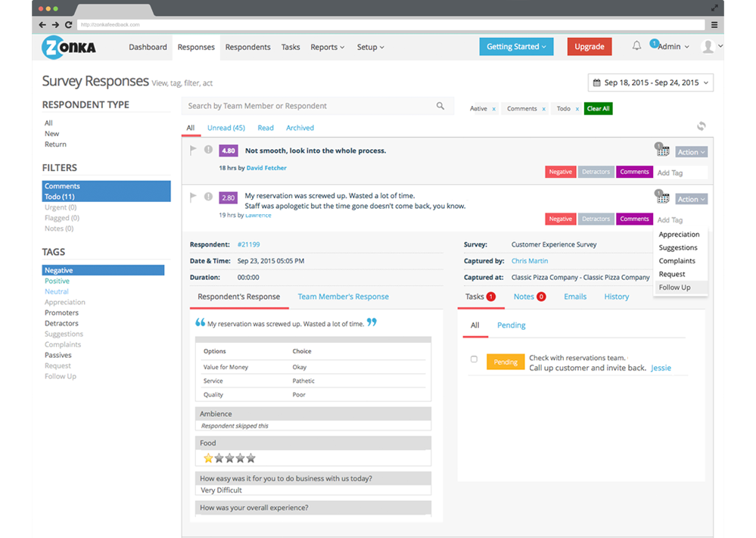Click the red Upgrade button
The image size is (756, 538).
pos(589,47)
